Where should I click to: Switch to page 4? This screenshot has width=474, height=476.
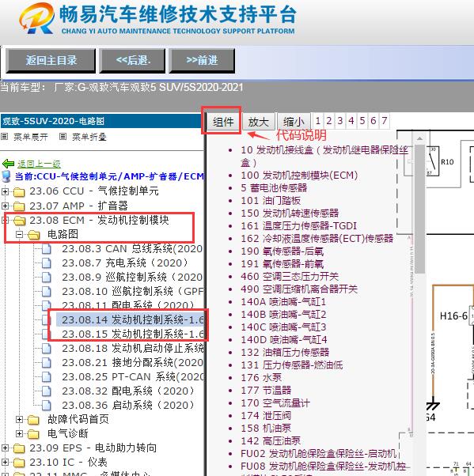tap(351, 121)
